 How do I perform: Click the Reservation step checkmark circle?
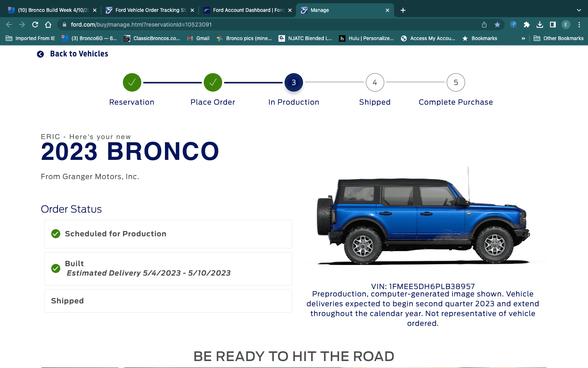(x=132, y=83)
